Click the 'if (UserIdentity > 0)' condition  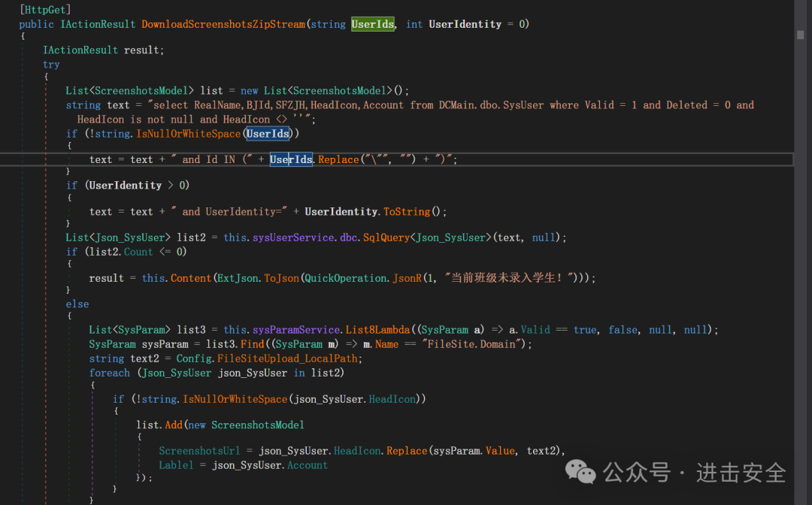(x=128, y=185)
